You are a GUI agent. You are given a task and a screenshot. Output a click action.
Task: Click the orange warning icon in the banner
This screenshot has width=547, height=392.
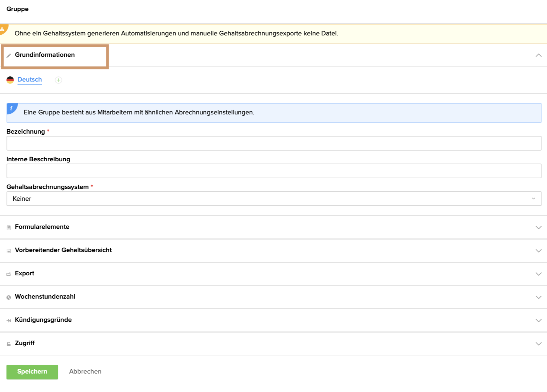point(3,29)
